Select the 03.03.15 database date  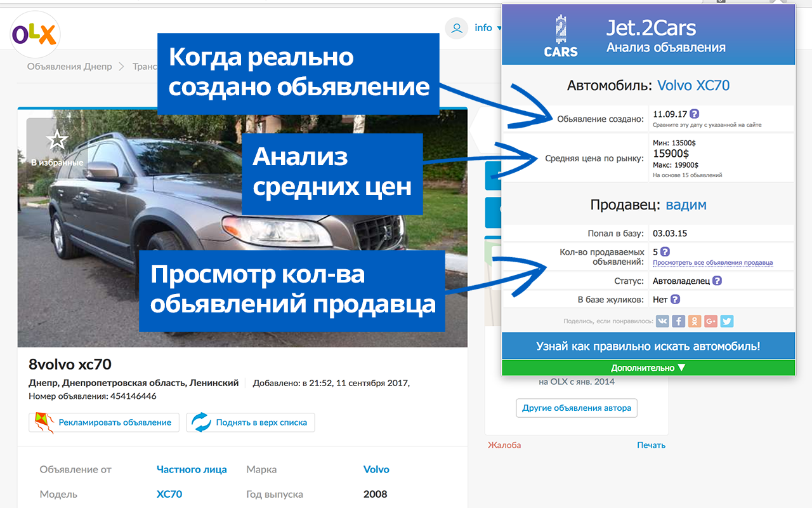pyautogui.click(x=670, y=233)
